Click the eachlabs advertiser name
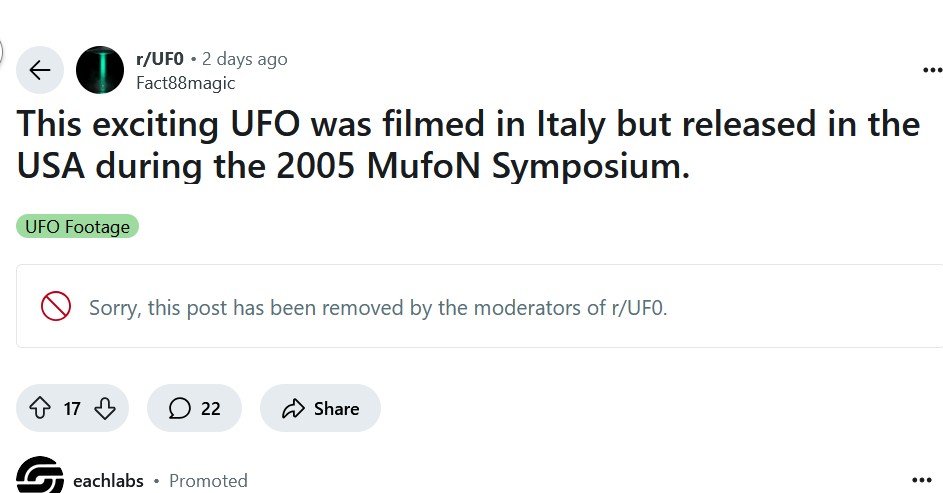The height and width of the screenshot is (493, 943). tap(108, 481)
